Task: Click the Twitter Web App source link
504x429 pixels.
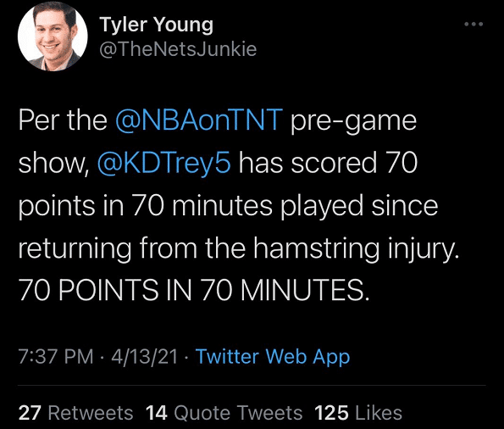Action: pyautogui.click(x=273, y=357)
